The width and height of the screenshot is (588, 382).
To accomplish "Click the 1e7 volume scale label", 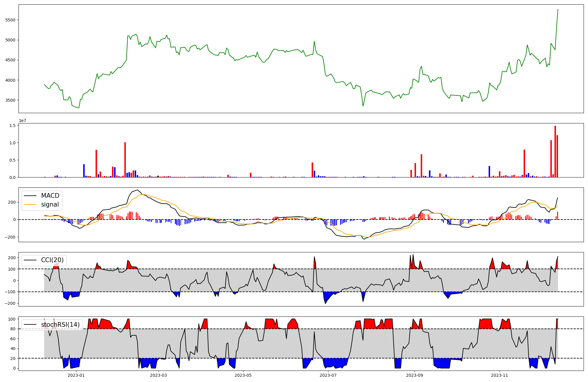I will pyautogui.click(x=22, y=120).
